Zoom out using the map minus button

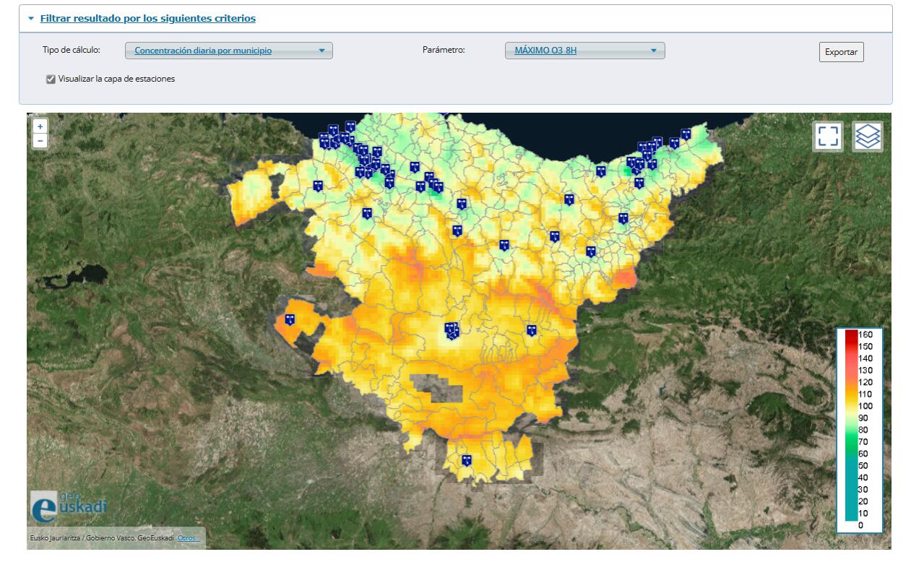(x=40, y=141)
